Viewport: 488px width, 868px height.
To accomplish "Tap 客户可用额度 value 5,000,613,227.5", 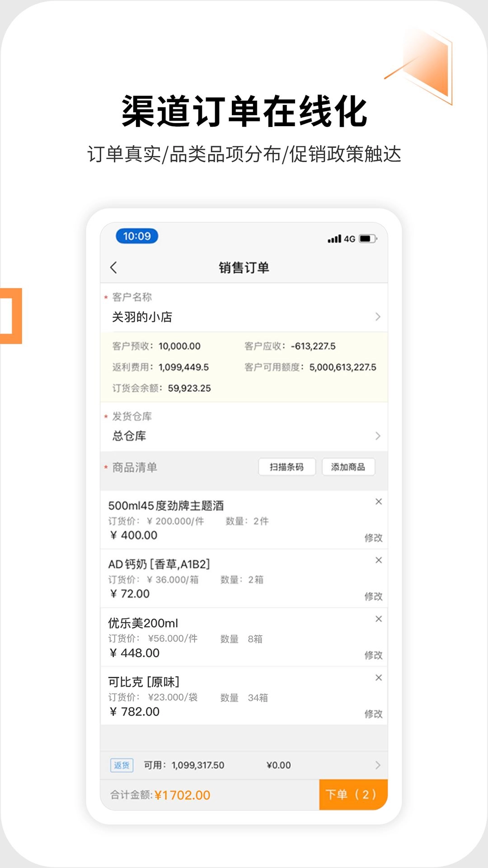I will point(343,367).
